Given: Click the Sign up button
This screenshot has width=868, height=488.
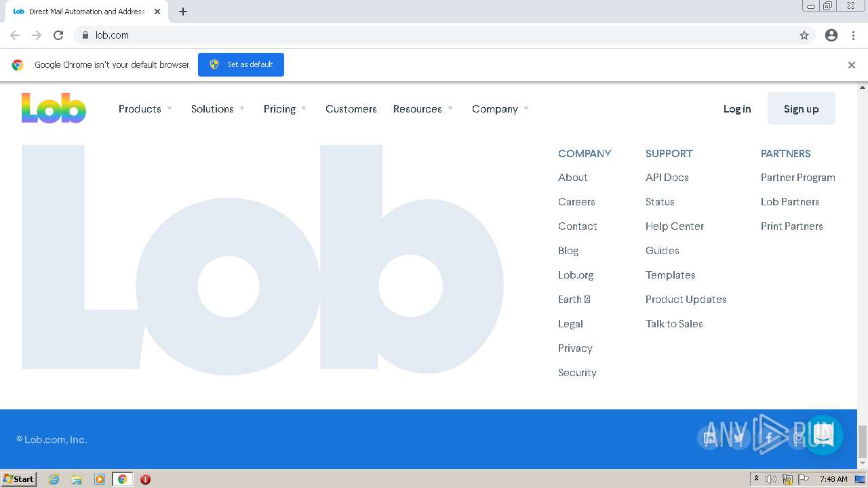Looking at the screenshot, I should point(802,108).
